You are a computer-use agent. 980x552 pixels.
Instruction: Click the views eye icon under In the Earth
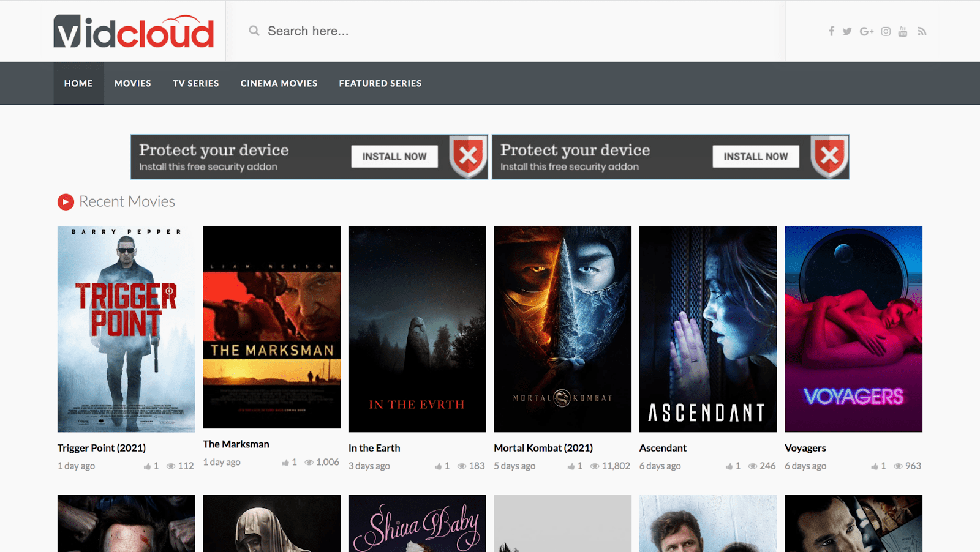tap(462, 466)
